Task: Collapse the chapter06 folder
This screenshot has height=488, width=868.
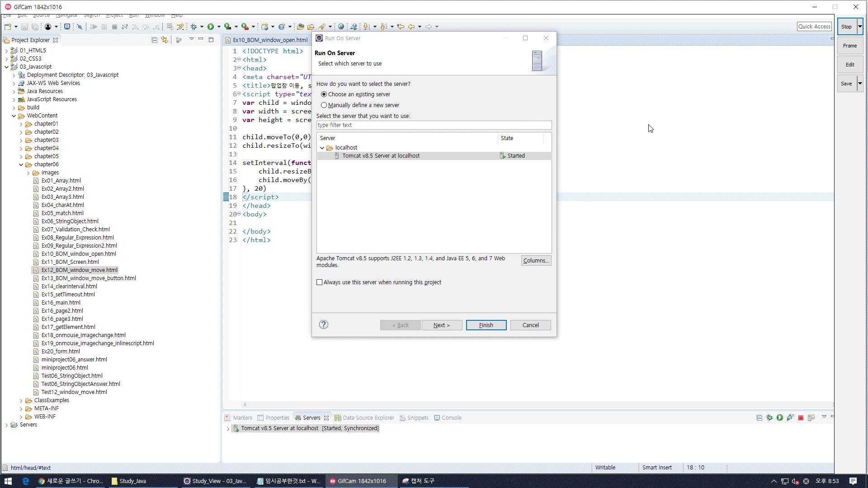Action: 21,164
